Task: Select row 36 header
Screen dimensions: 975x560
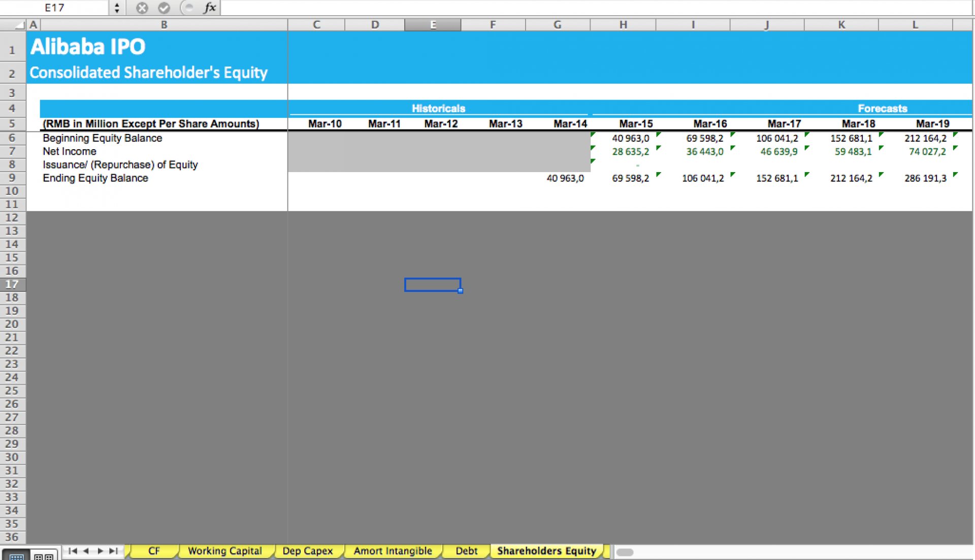Action: (x=12, y=537)
